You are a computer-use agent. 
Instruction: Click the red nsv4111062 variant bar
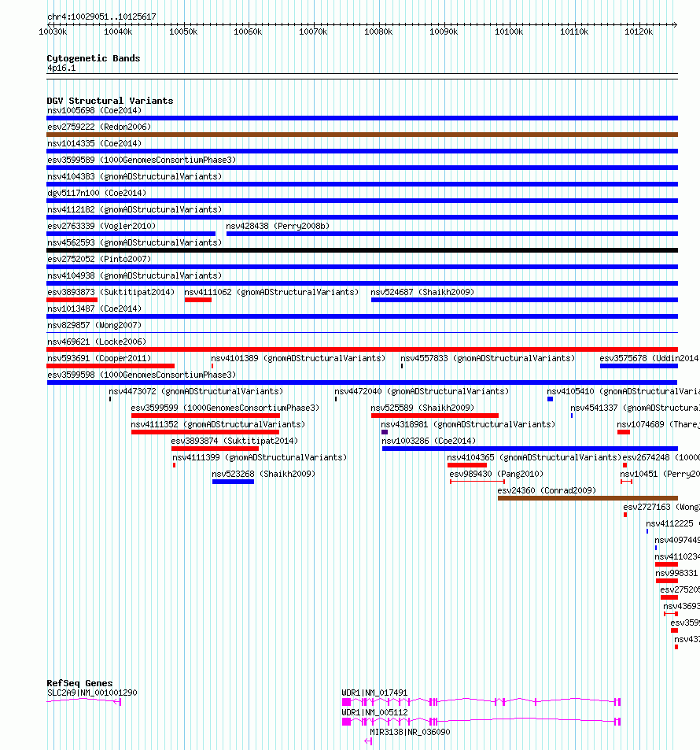coord(198,300)
